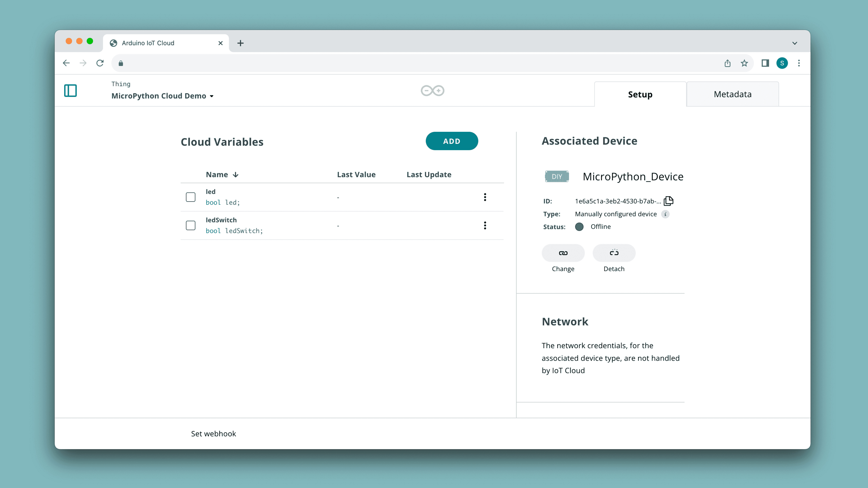
Task: Open a new browser tab
Action: click(x=240, y=43)
